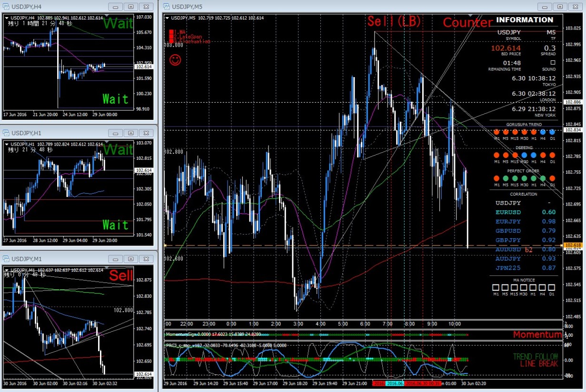Click the EURJPY correlation row

[x=526, y=221]
